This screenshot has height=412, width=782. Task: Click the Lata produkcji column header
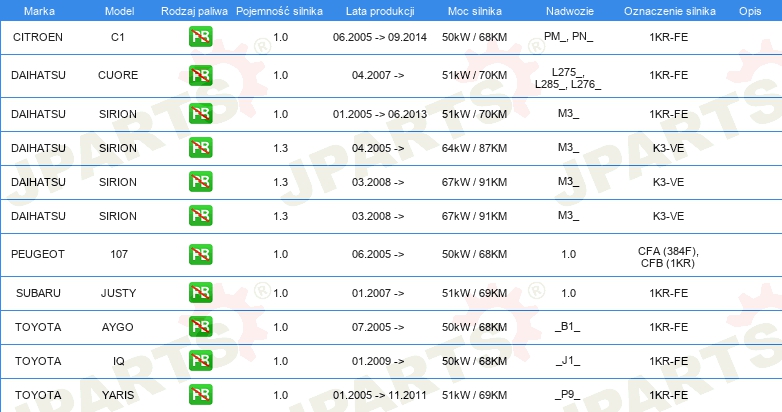pos(380,11)
